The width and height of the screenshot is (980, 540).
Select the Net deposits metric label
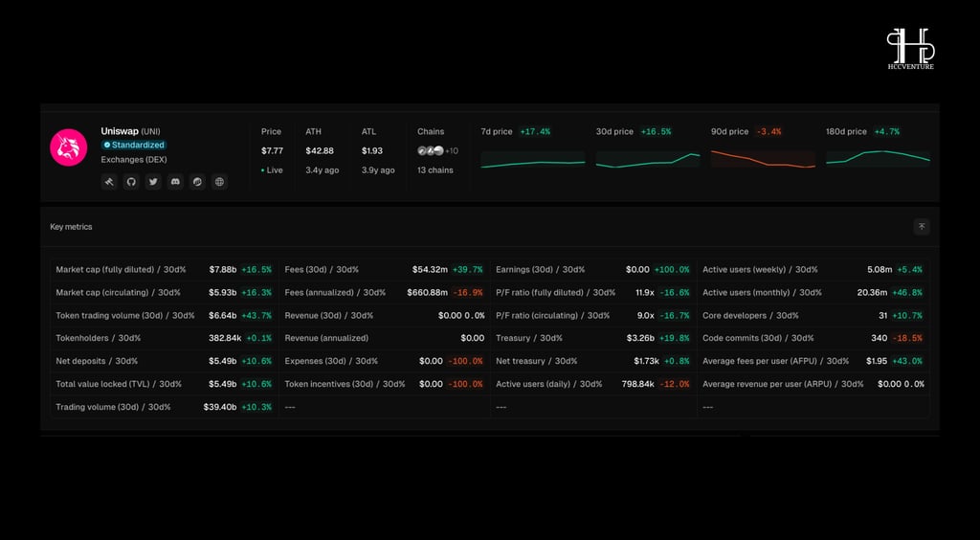click(x=97, y=361)
